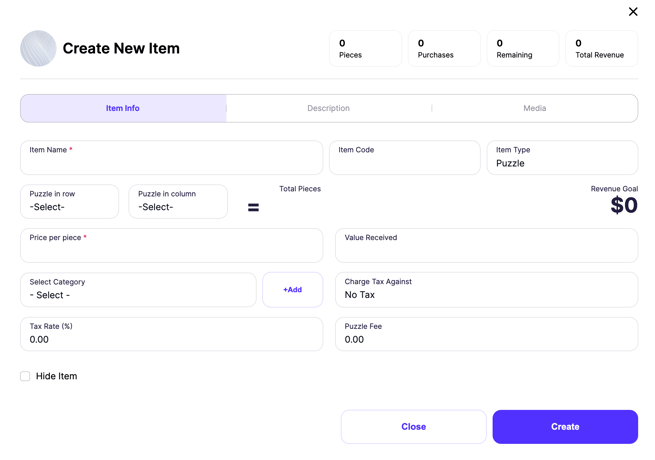Click the Purchases count card
The height and width of the screenshot is (460, 655).
click(x=444, y=48)
